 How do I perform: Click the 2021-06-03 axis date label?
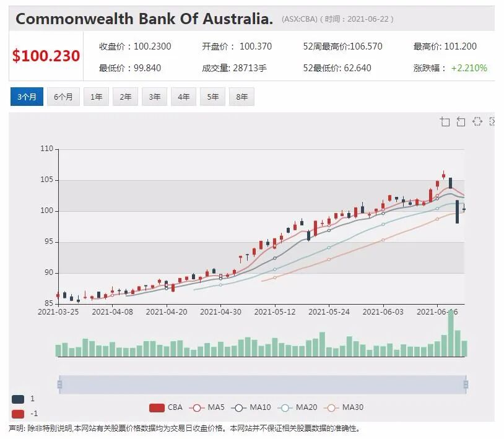click(383, 311)
